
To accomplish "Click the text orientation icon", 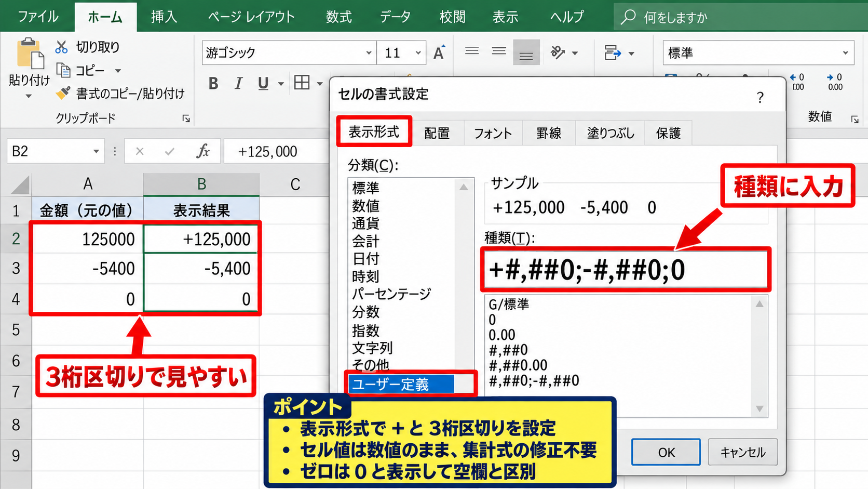I will coord(558,52).
